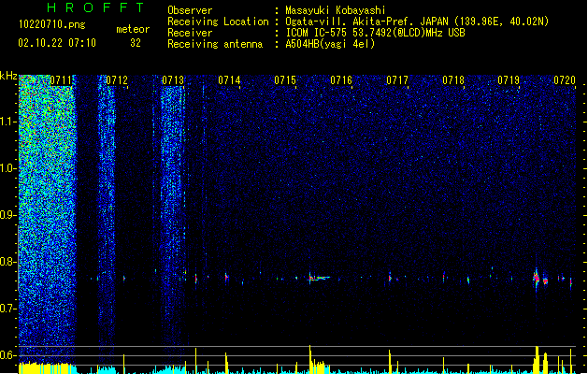Click the meteor count value 32
The height and width of the screenshot is (374, 588).
pos(136,43)
